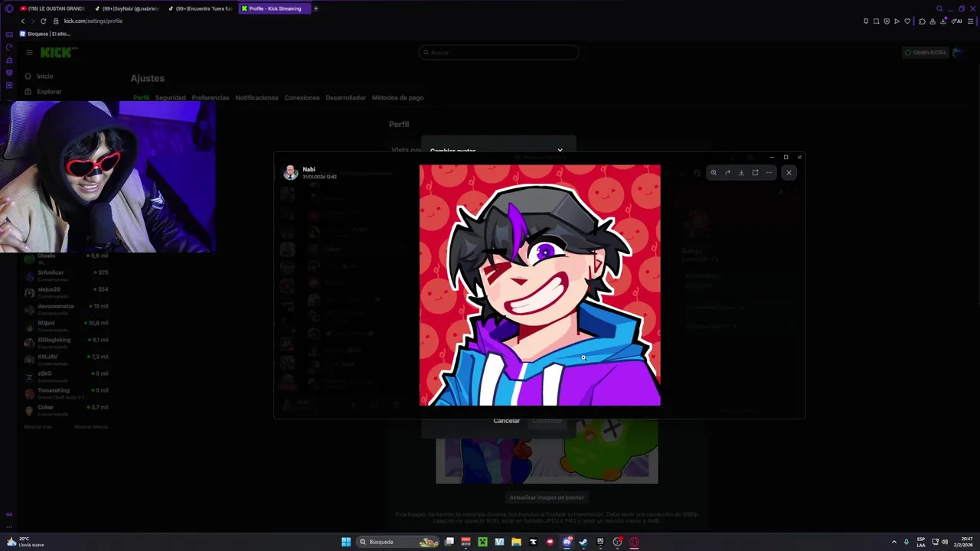This screenshot has height=551, width=980.
Task: Show hidden system tray icons
Action: 893,542
